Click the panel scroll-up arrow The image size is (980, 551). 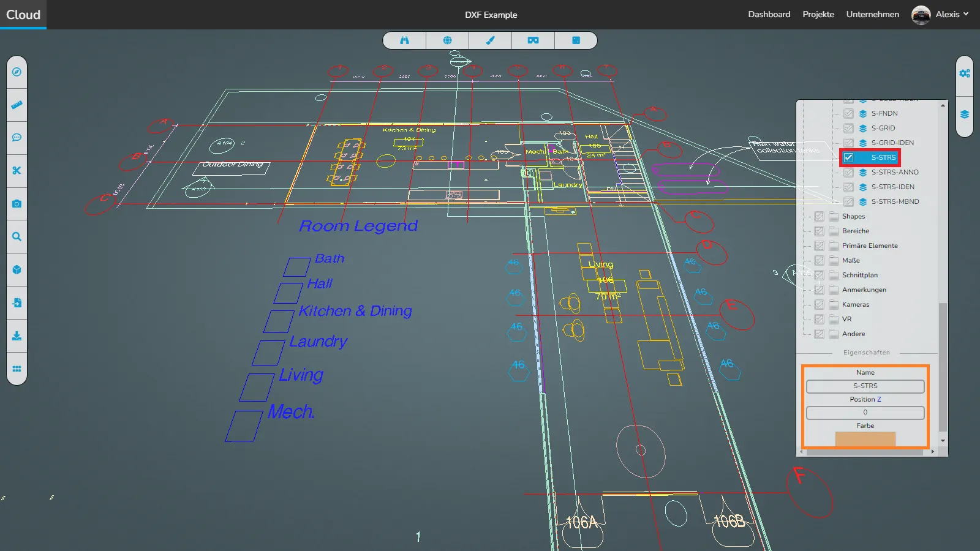coord(943,105)
